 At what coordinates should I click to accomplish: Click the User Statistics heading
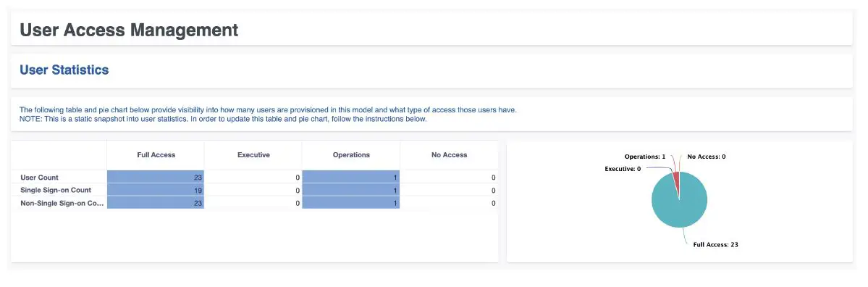coord(64,70)
